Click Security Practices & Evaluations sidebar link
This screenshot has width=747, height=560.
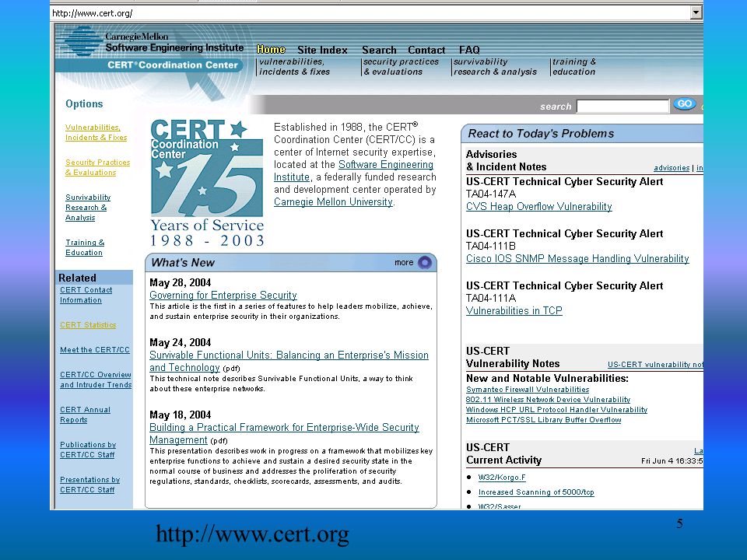point(98,167)
